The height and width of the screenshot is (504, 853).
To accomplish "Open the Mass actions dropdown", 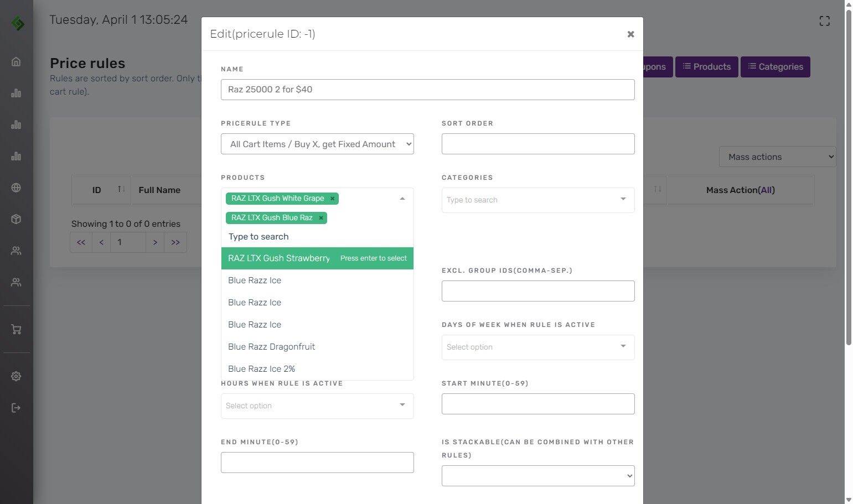I will 777,157.
